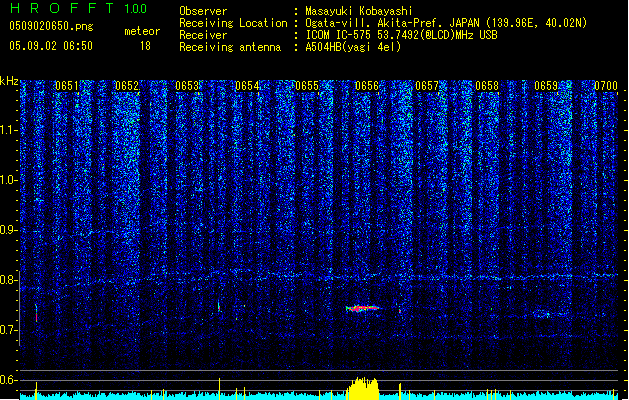The width and height of the screenshot is (629, 400).
Task: Click the 1.1 kHz axis label
Action: click(x=8, y=130)
